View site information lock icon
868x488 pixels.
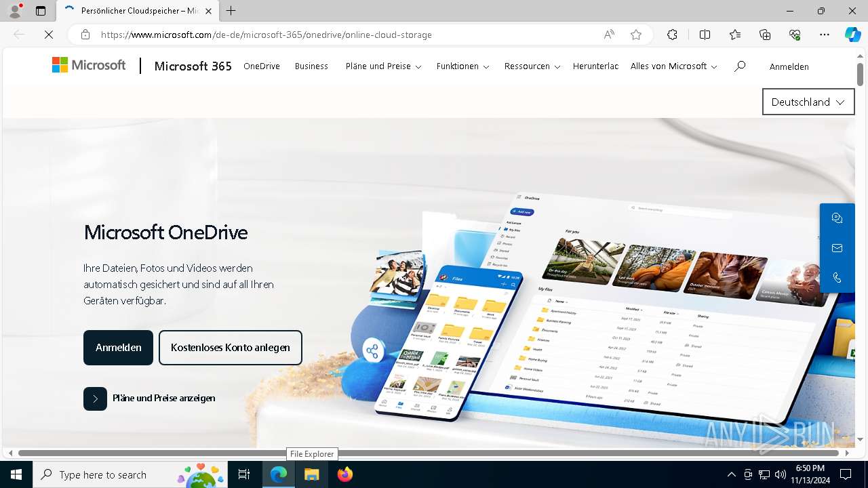[x=85, y=35]
